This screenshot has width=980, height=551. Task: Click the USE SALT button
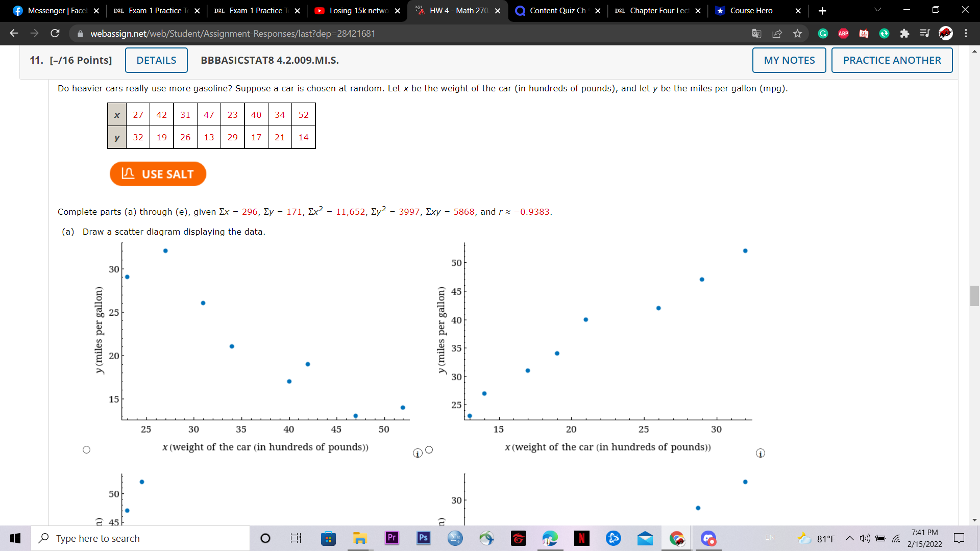pos(158,173)
